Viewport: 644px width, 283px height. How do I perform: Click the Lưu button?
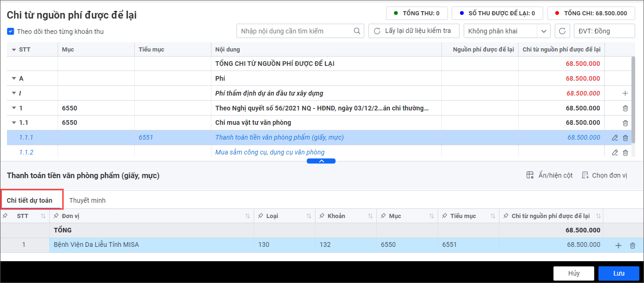[x=618, y=273]
